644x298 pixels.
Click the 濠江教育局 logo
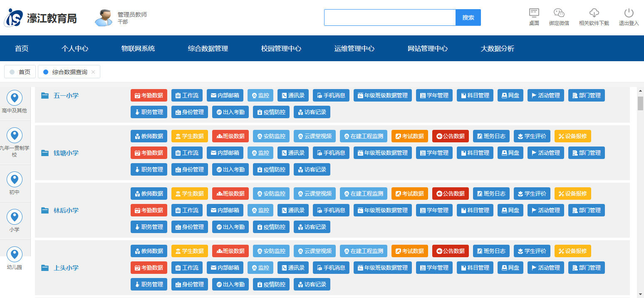click(40, 18)
